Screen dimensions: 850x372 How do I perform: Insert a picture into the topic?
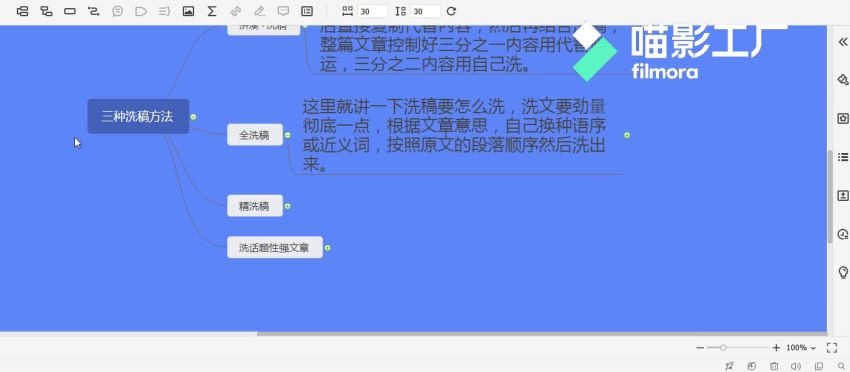188,11
